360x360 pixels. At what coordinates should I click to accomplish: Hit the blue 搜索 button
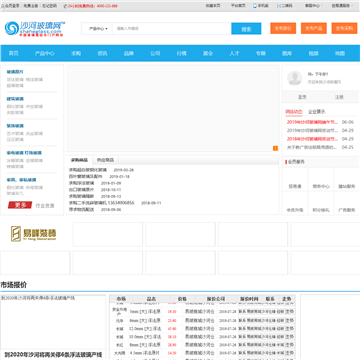[x=246, y=29]
